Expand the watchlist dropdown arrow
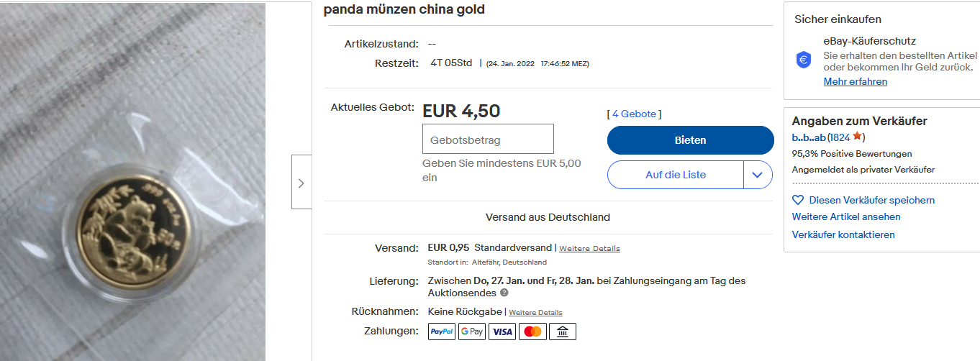 [x=758, y=175]
